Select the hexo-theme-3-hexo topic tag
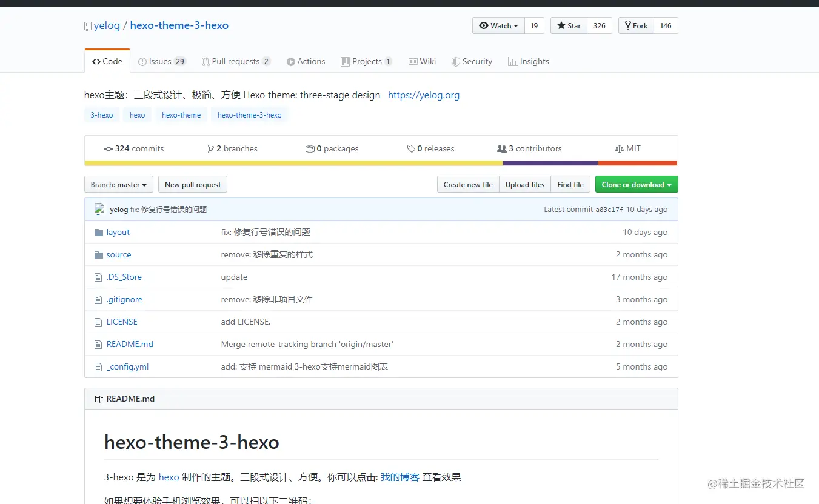The height and width of the screenshot is (504, 819). pos(250,115)
